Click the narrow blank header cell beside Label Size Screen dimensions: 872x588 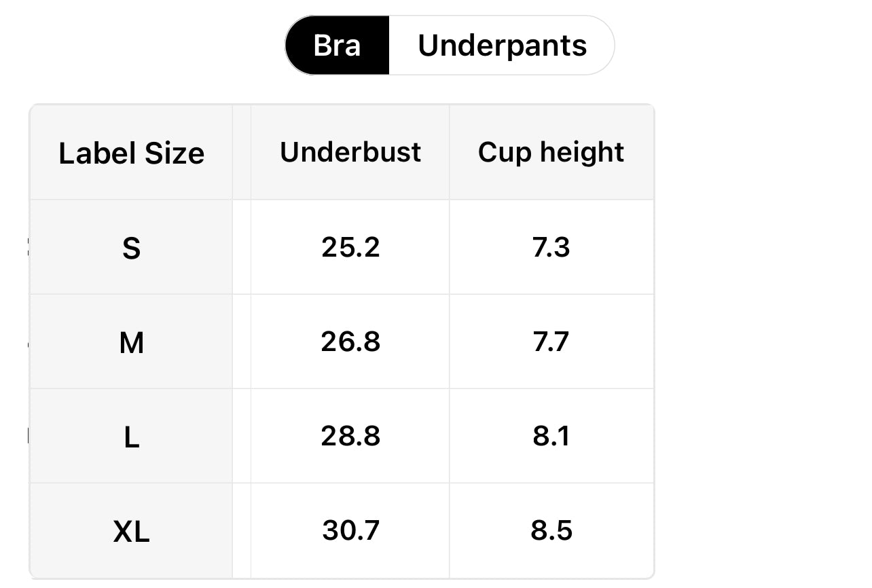click(x=242, y=153)
